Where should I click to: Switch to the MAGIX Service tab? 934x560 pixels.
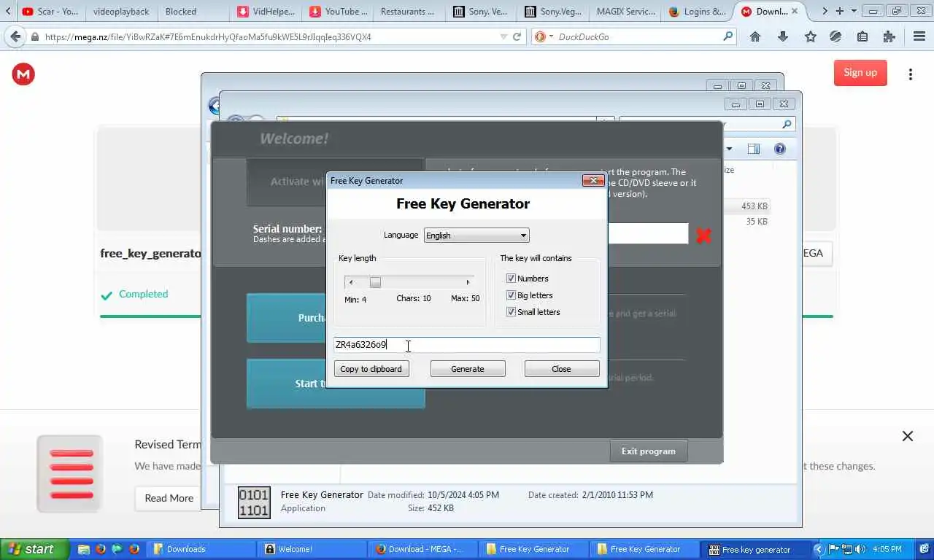pos(625,11)
